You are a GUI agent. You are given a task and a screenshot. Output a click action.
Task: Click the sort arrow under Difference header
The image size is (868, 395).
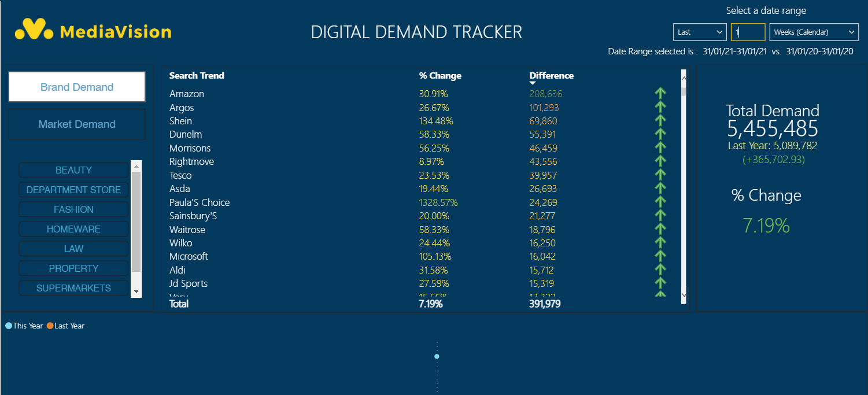(533, 83)
